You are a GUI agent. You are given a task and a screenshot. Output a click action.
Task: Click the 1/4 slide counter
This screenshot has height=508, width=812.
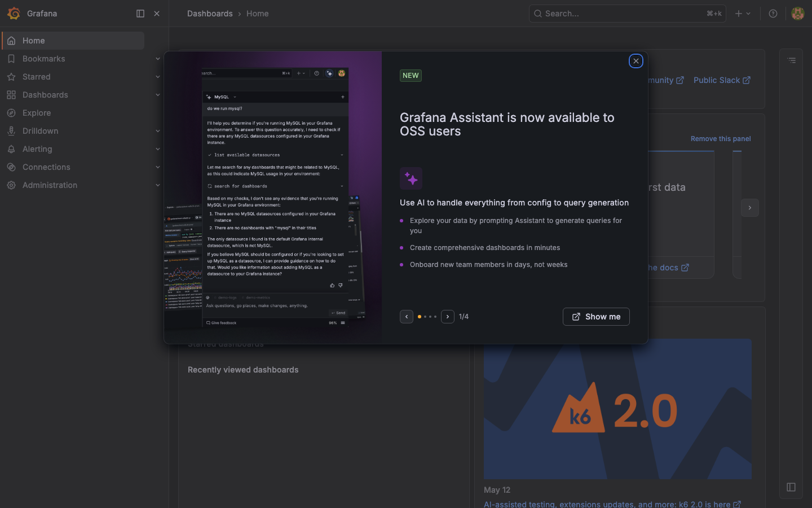click(464, 317)
